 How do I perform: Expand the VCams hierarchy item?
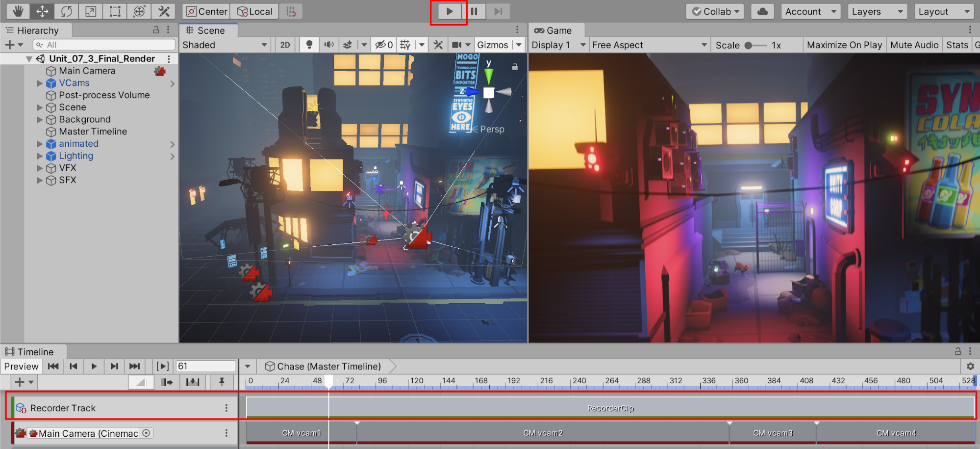40,83
